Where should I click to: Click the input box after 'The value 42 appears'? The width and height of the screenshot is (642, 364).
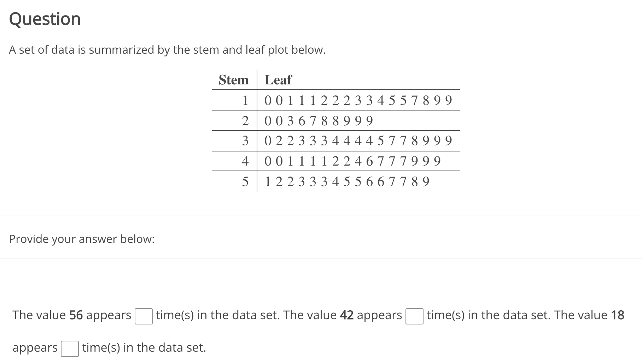(414, 316)
